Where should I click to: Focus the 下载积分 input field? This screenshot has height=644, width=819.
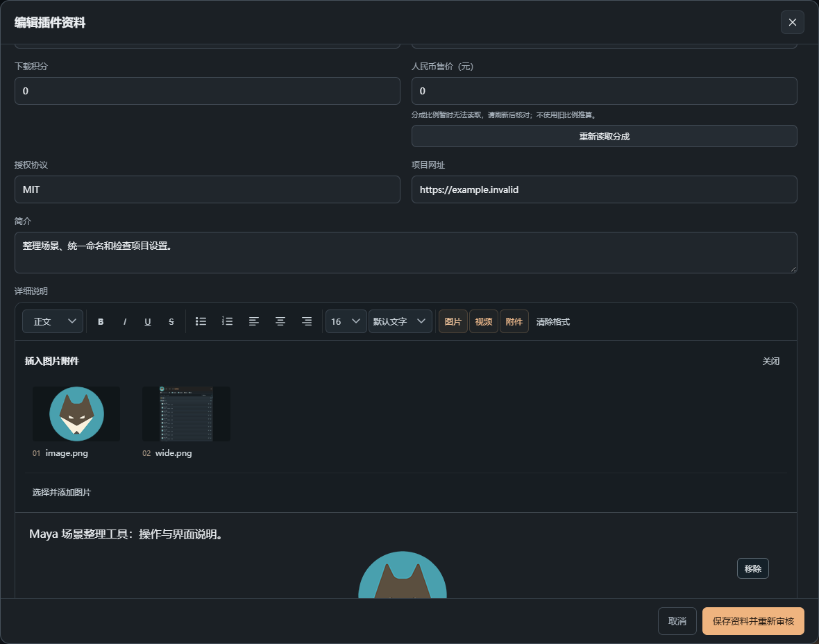[208, 91]
